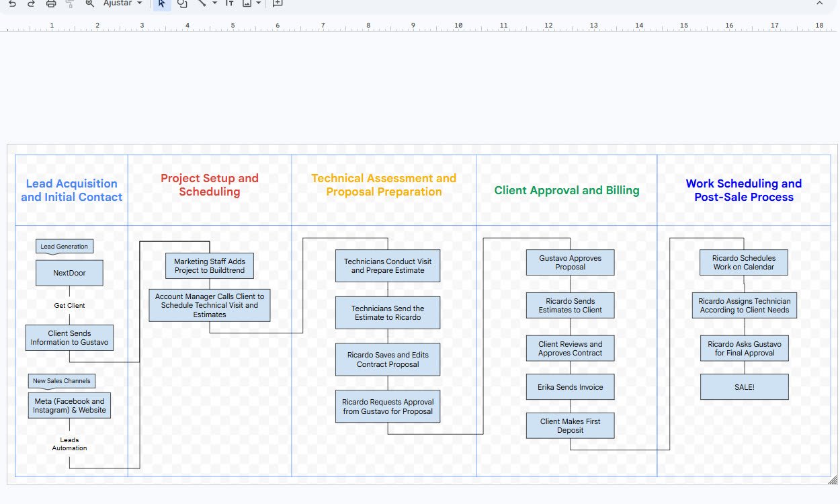Select 'Ricardo Sends Estimates to Client' box
The image size is (840, 504).
570,305
